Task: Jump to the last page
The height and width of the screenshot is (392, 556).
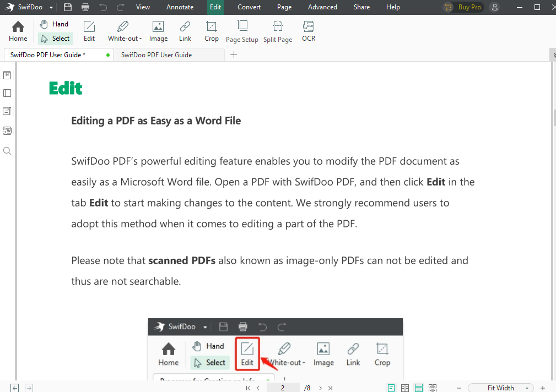Action: pyautogui.click(x=330, y=388)
